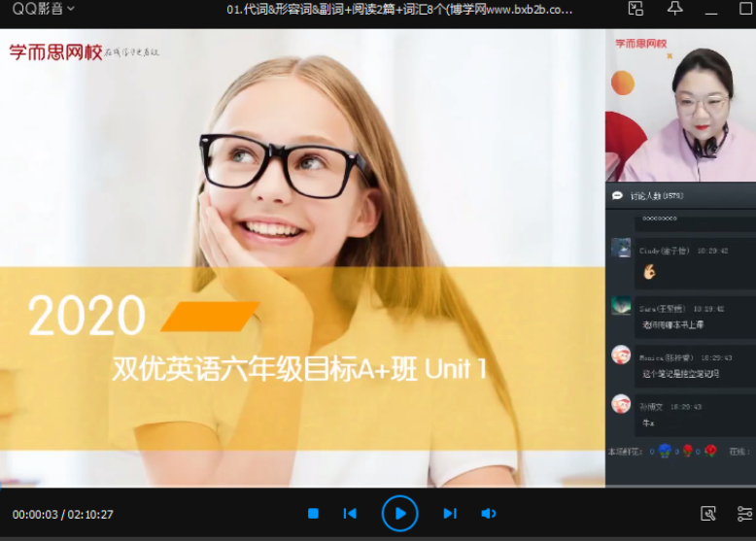Viewport: 756px width, 541px height.
Task: Click the 学而思网校 logo on the slide
Action: 55,51
